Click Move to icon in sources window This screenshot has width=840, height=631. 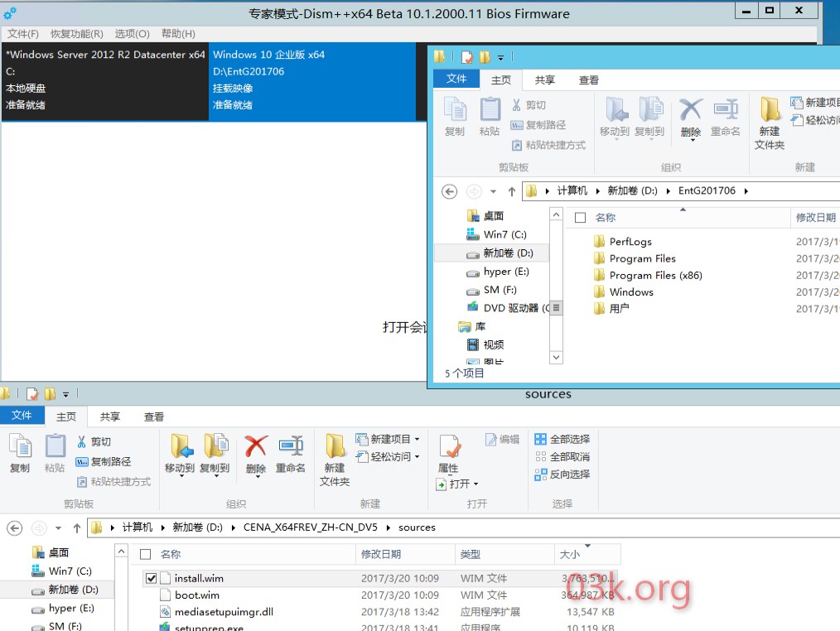click(181, 446)
